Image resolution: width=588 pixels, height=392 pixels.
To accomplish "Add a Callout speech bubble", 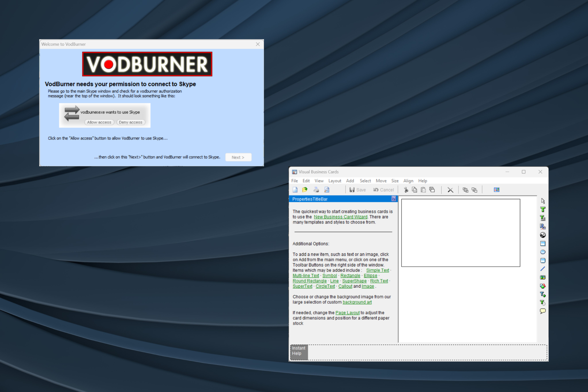I will [x=543, y=311].
